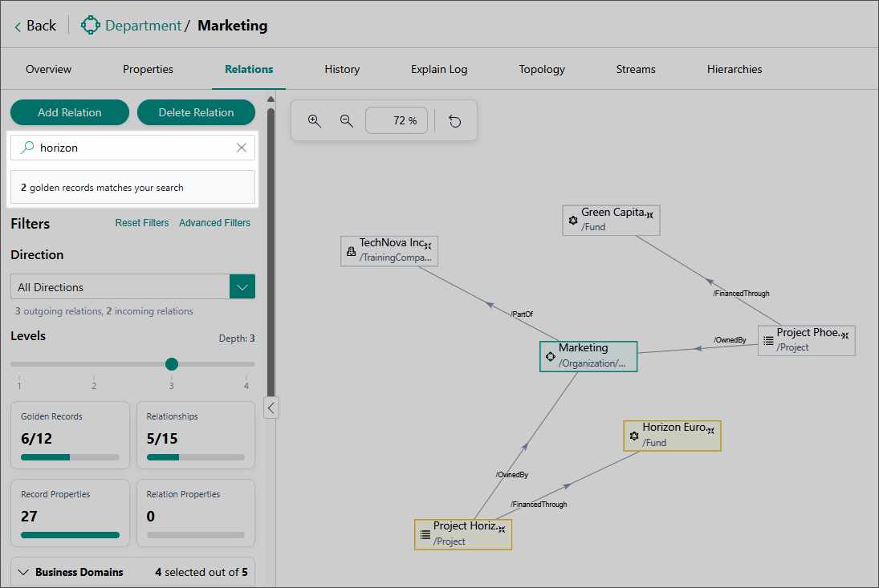The image size is (879, 588).
Task: Expand the Horizon Euro fund node
Action: coord(710,431)
